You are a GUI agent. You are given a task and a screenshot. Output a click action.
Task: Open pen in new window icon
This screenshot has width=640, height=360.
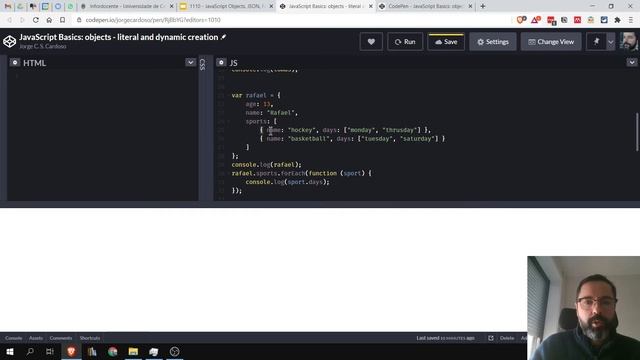tap(491, 338)
